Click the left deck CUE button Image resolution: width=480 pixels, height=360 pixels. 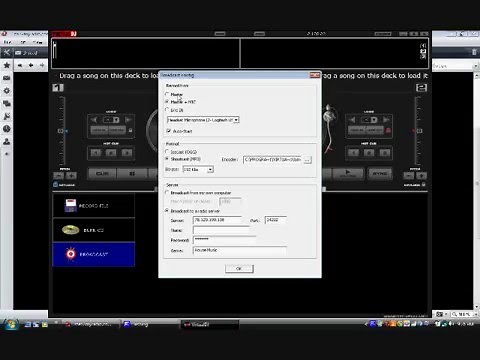pyautogui.click(x=102, y=174)
